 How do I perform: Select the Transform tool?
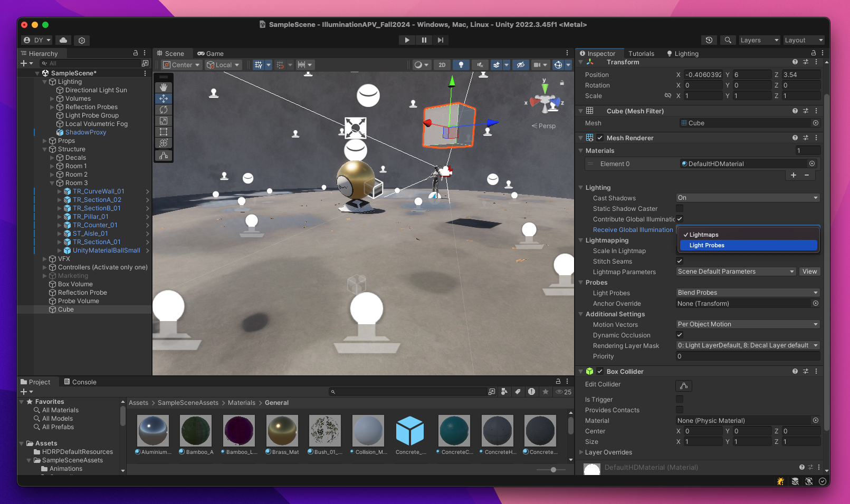164,143
